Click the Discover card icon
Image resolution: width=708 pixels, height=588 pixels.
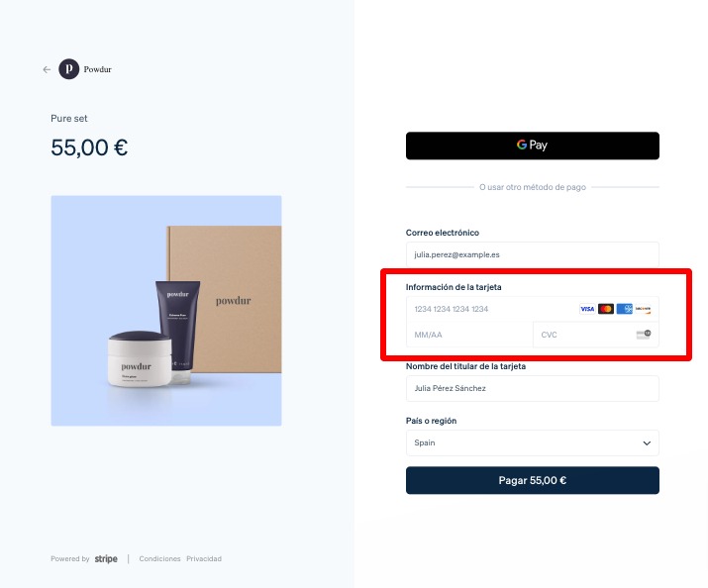643,309
